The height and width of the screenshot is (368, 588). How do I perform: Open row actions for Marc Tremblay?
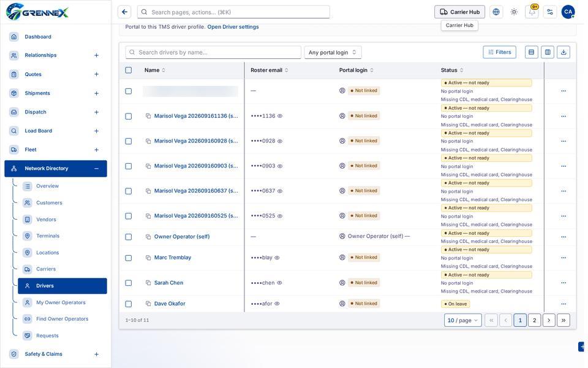[x=563, y=258]
